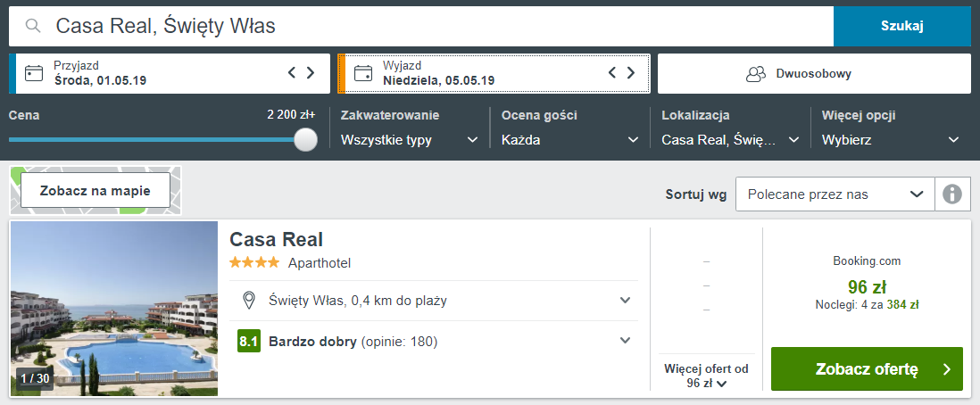Click the green Zobacz ofertę button
This screenshot has width=980, height=405.
pyautogui.click(x=867, y=368)
